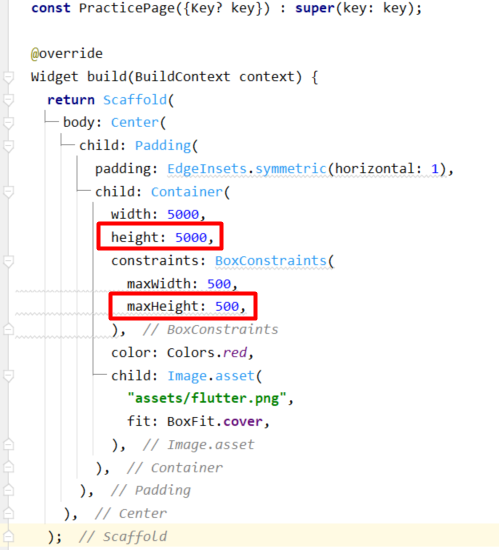Click the red color constant

point(235,353)
